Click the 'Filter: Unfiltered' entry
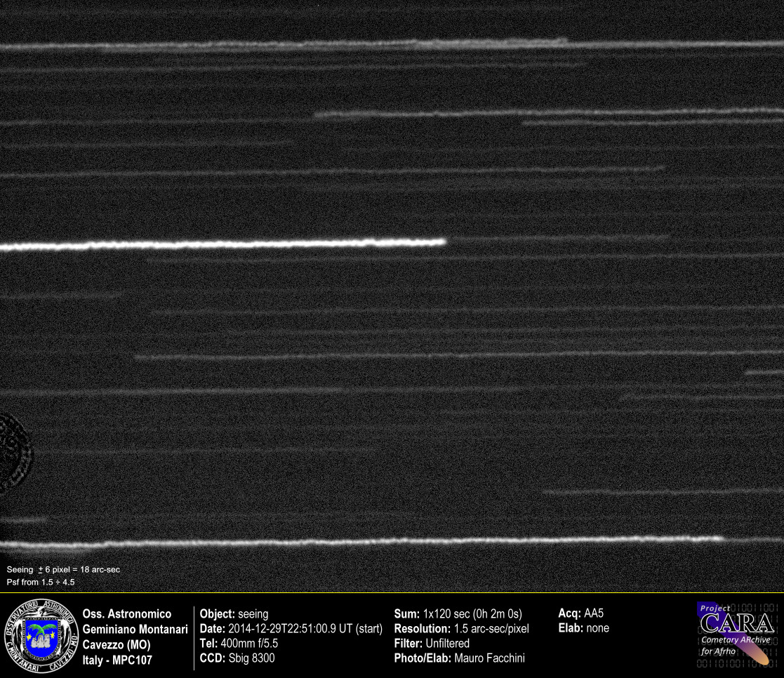Image resolution: width=784 pixels, height=678 pixels. pos(432,643)
